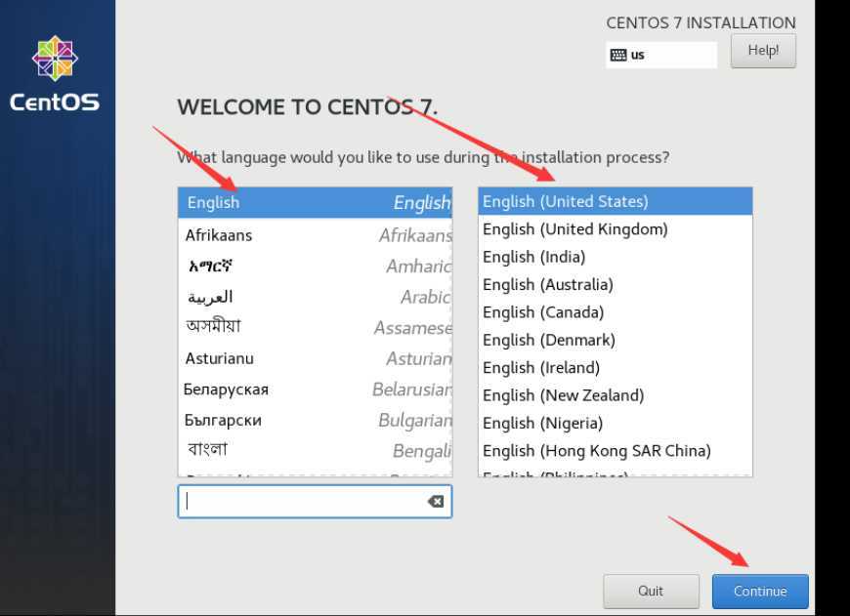Click the keyboard layout icon
Screen dimensions: 850x616
(618, 55)
